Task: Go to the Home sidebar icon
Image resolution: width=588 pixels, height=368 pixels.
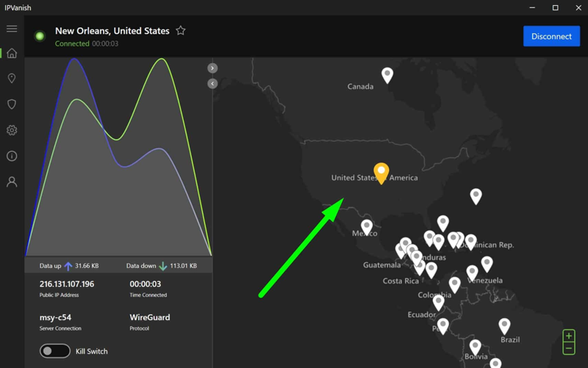Action: click(12, 53)
